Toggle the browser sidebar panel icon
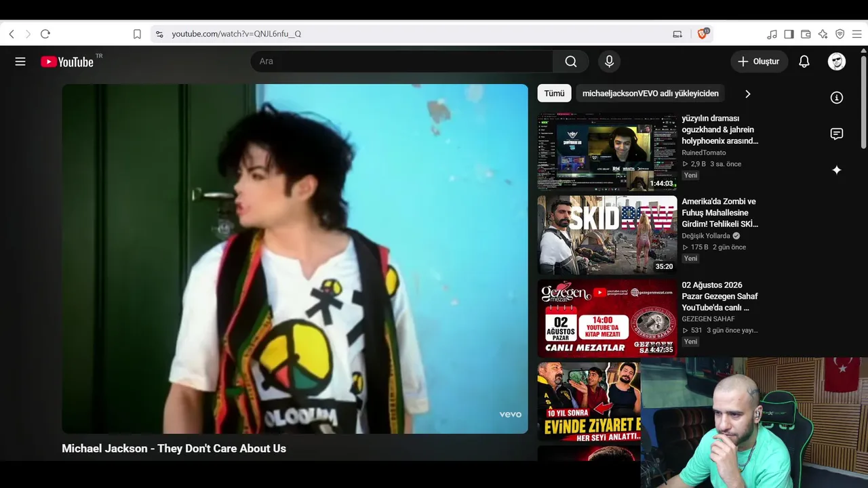This screenshot has width=868, height=488. point(789,34)
